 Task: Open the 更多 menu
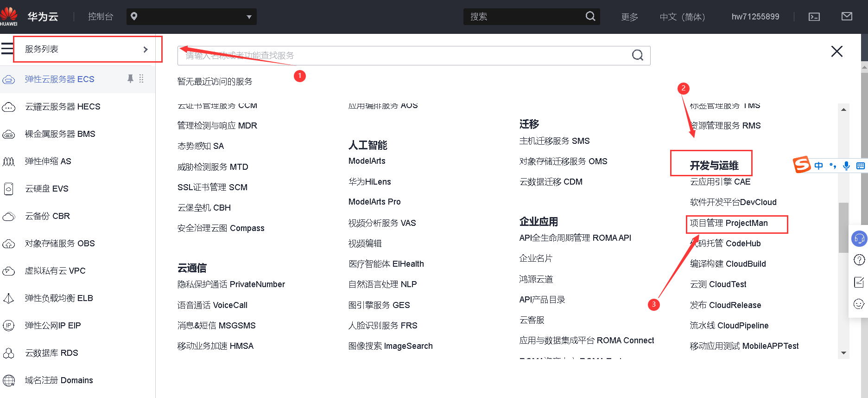pos(629,17)
